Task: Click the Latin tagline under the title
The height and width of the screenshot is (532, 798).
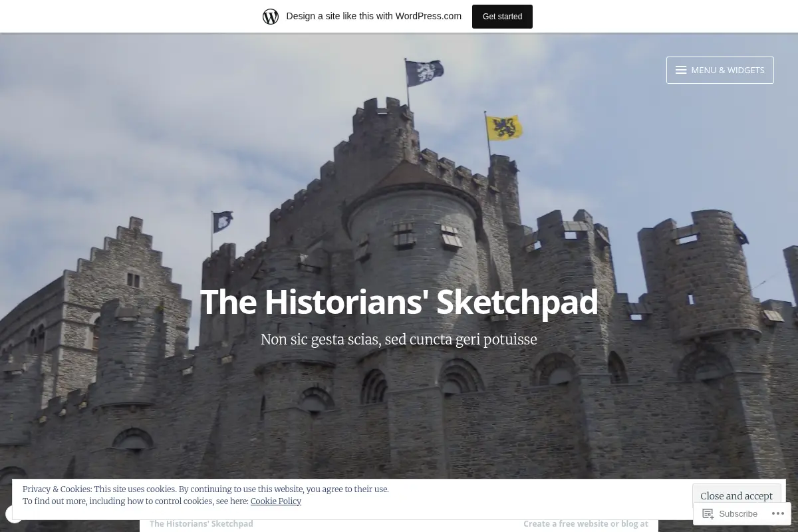Action: [x=399, y=340]
